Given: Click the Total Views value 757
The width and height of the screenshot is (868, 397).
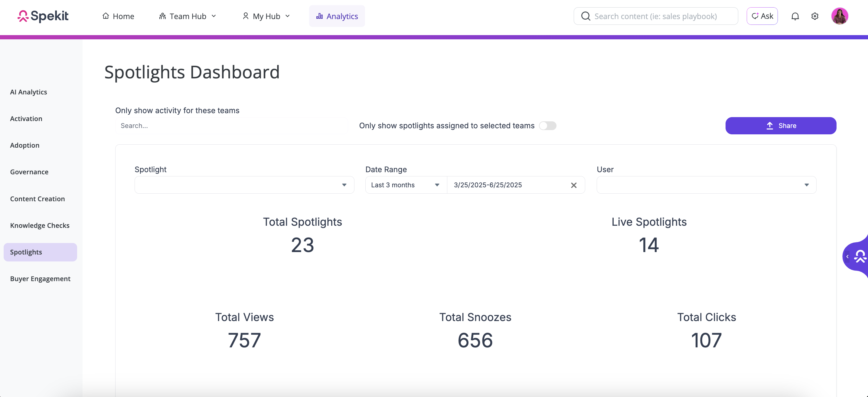Looking at the screenshot, I should point(244,340).
